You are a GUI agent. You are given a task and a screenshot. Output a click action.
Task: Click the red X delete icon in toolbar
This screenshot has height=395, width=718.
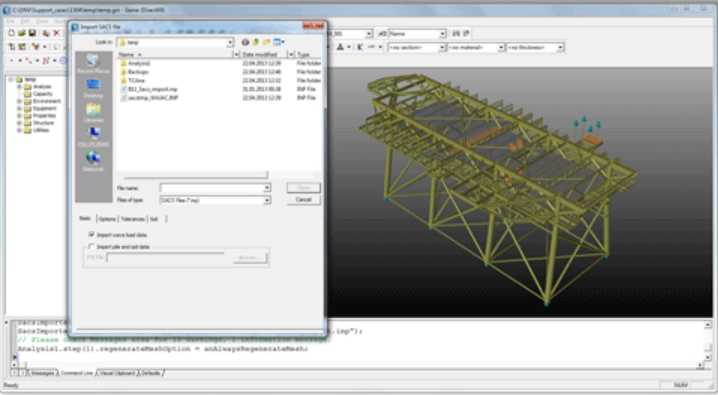click(56, 33)
